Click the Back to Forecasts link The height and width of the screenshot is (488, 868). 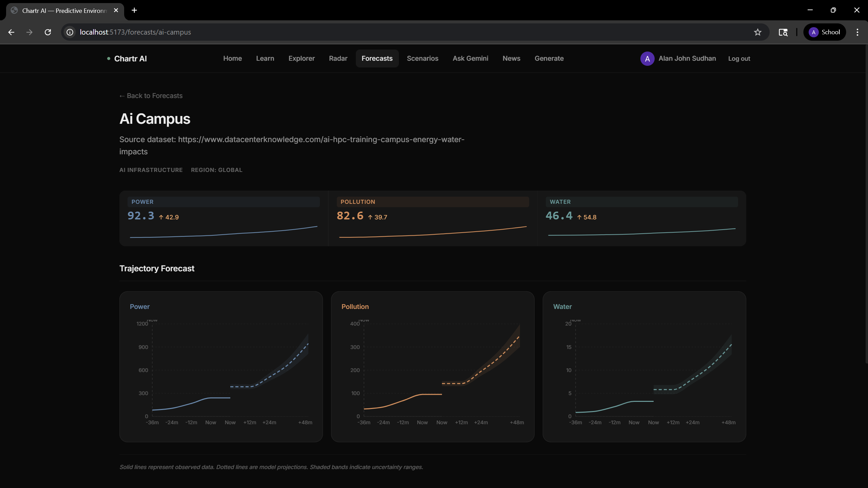(x=151, y=96)
